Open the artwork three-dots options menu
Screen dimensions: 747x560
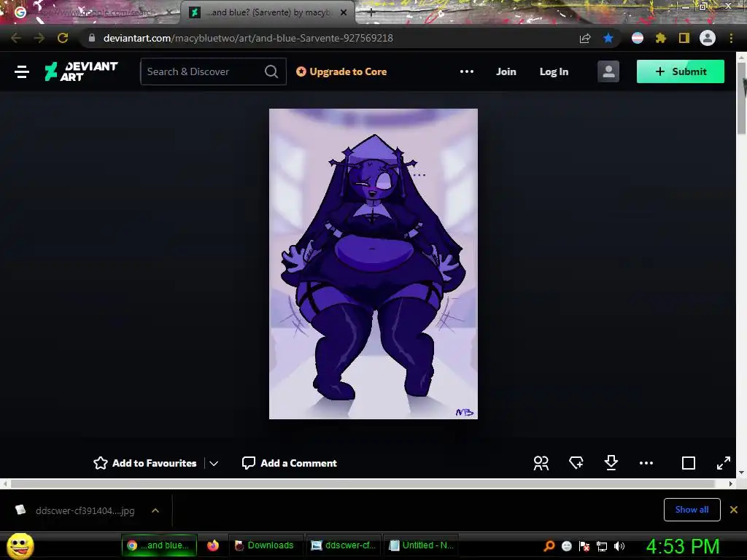click(646, 463)
